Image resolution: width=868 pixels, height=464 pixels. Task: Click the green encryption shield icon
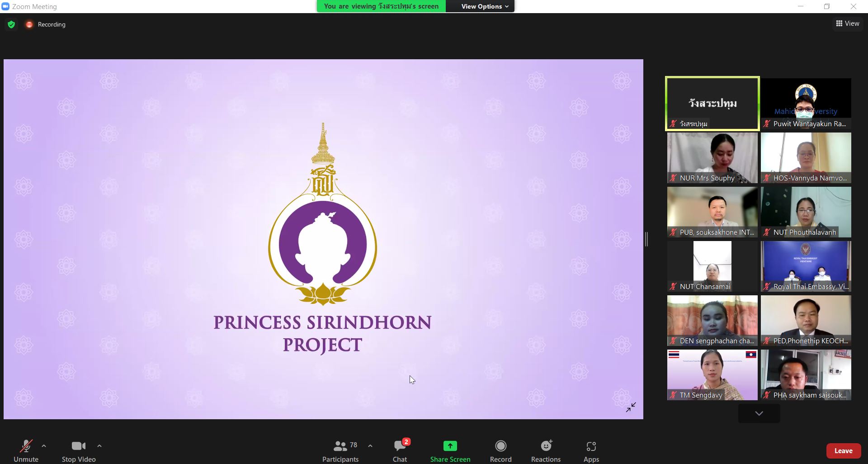point(11,24)
